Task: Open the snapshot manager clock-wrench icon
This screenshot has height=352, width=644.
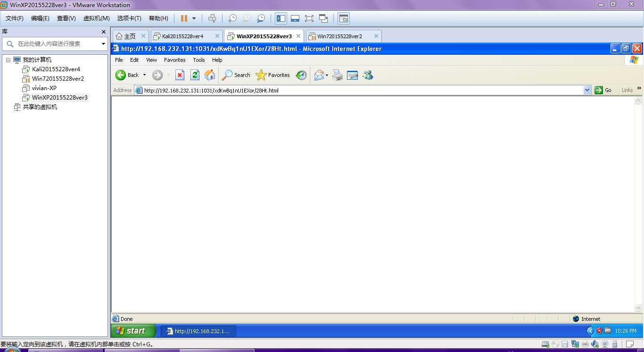Action: click(261, 18)
